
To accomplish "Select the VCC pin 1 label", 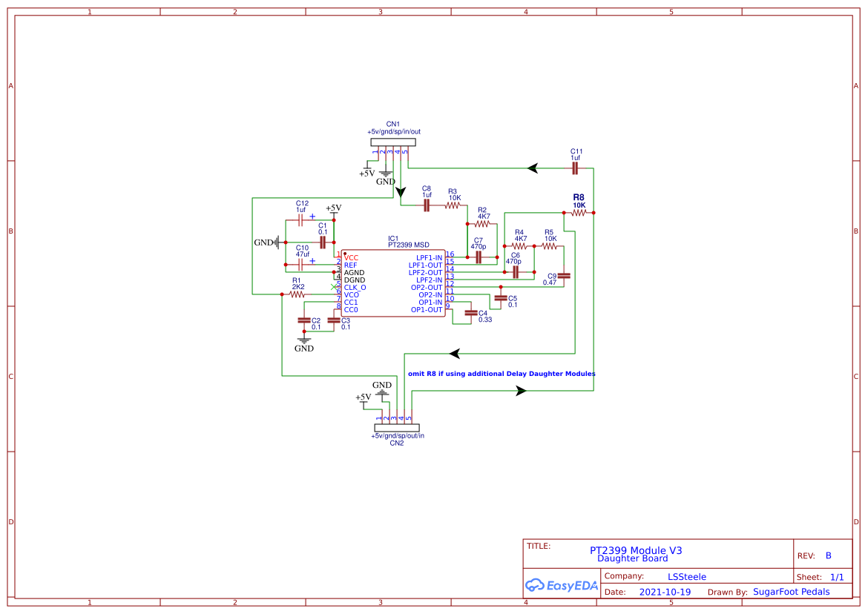I will tap(351, 257).
